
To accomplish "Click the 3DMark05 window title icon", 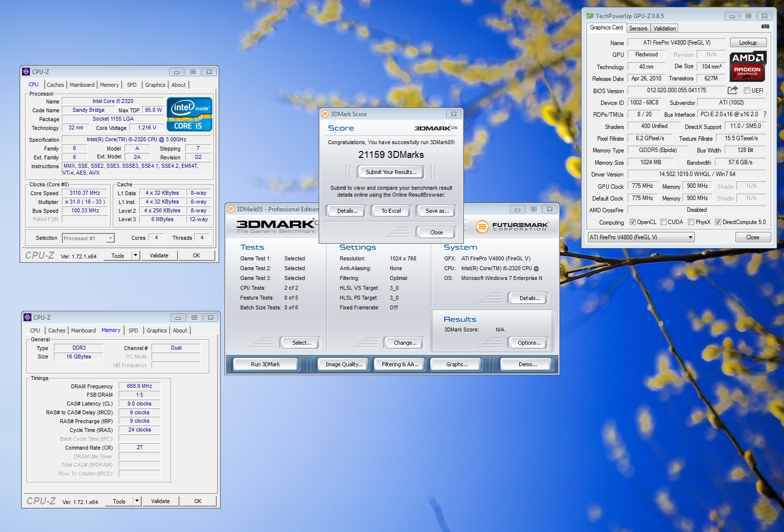I will coord(231,209).
